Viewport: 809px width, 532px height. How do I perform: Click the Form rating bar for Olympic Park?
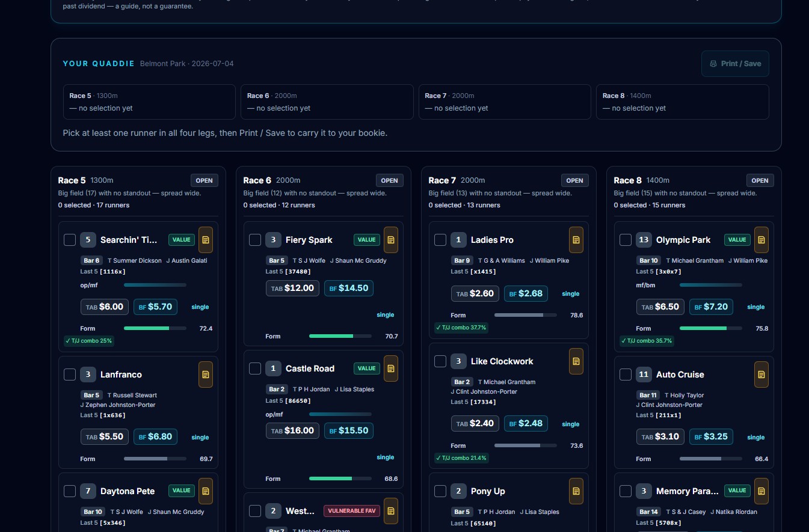point(710,328)
